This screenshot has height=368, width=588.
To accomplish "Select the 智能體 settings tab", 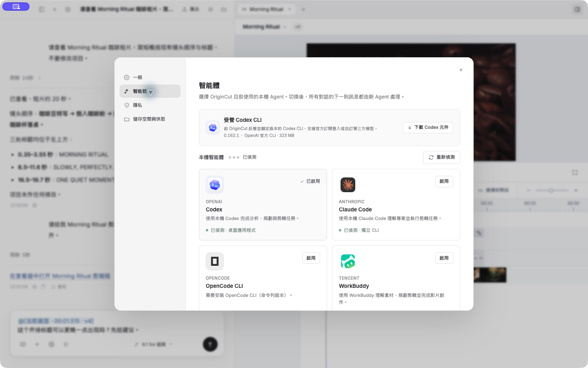I will (150, 91).
